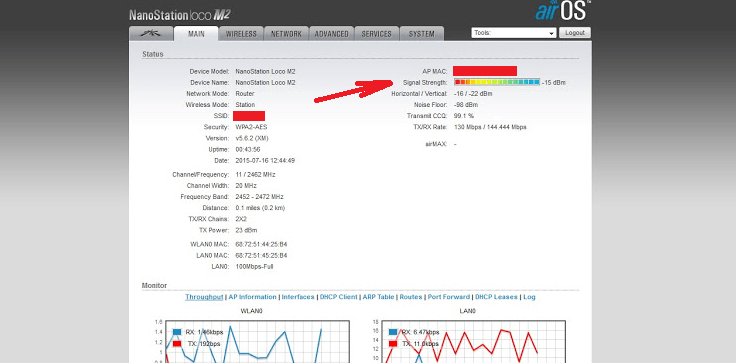Click the airOS logo

pos(563,10)
